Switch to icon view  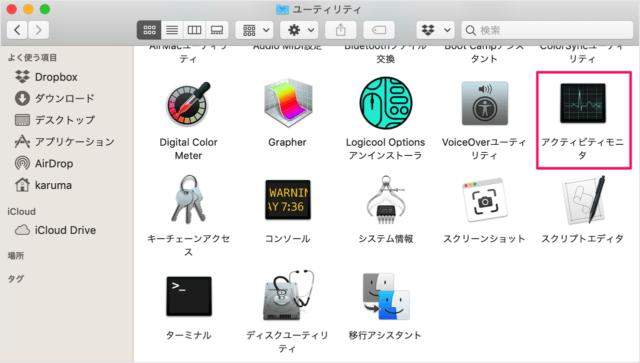coord(149,30)
